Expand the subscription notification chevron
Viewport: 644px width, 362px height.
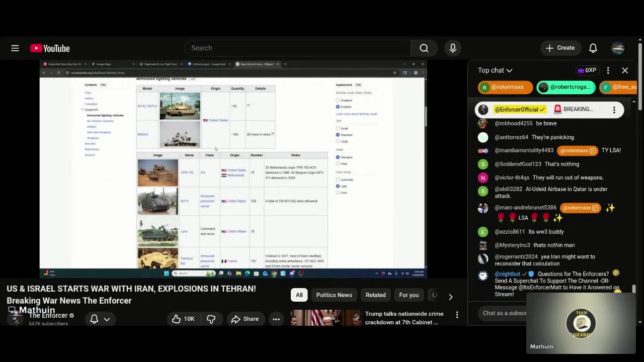pos(107,319)
